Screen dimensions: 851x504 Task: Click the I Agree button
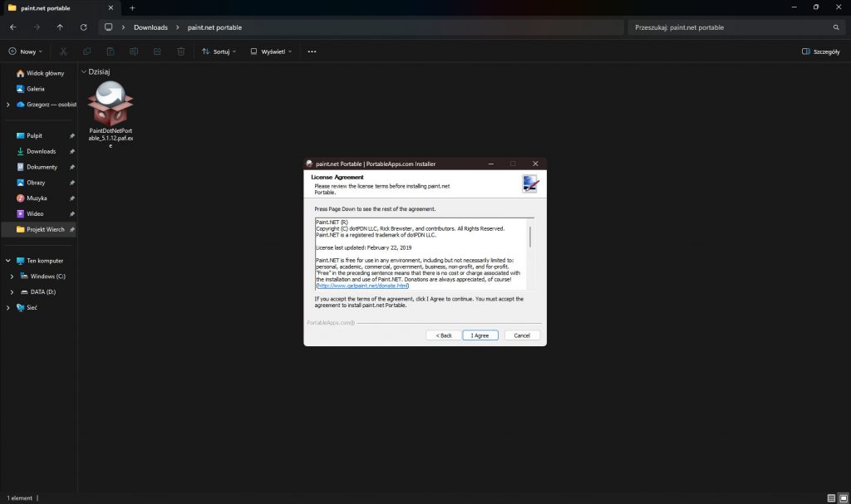(480, 335)
